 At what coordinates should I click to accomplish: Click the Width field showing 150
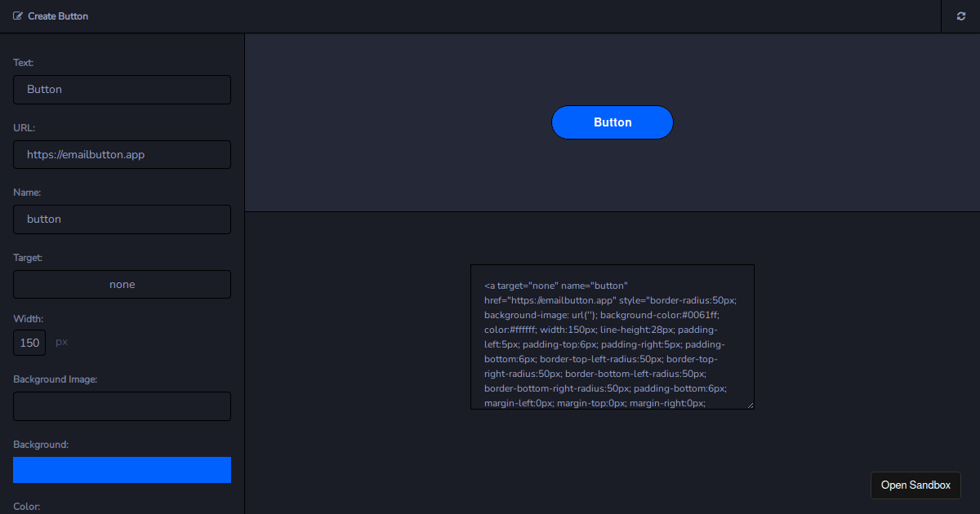pos(29,343)
